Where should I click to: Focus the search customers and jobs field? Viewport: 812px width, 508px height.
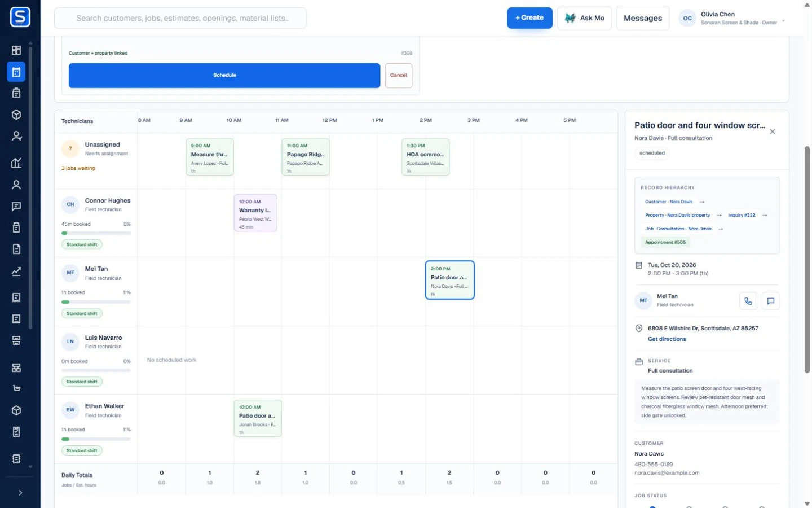180,18
